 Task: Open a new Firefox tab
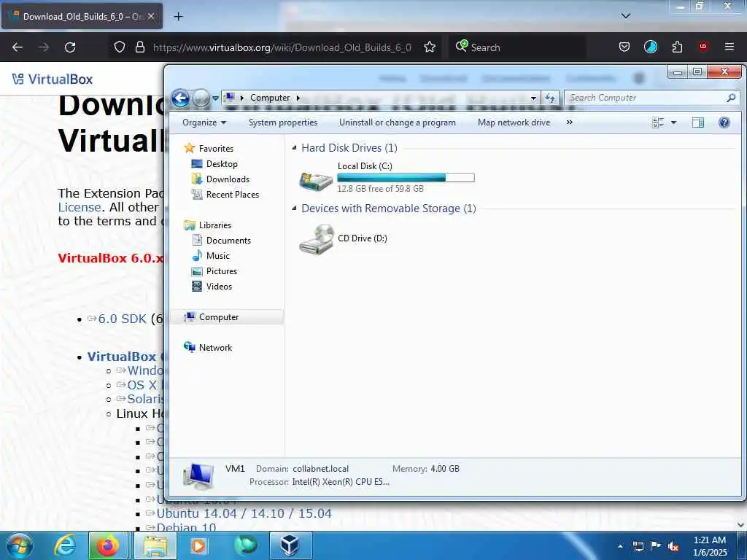(178, 17)
